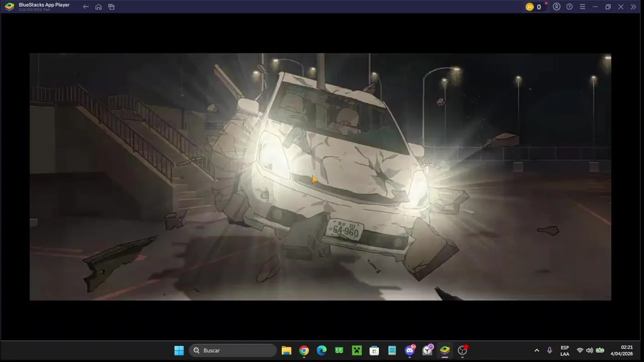Open volume speaker tray icon
644x362 pixels.
(x=590, y=350)
